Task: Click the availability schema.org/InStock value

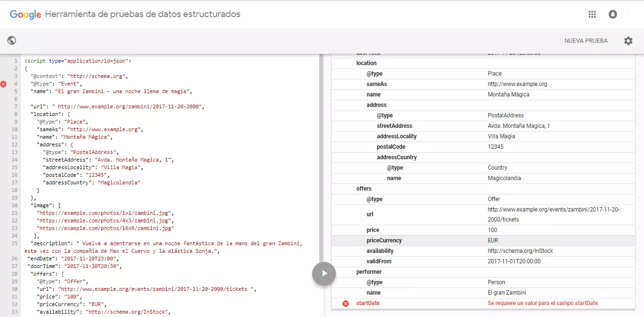Action: tap(520, 251)
